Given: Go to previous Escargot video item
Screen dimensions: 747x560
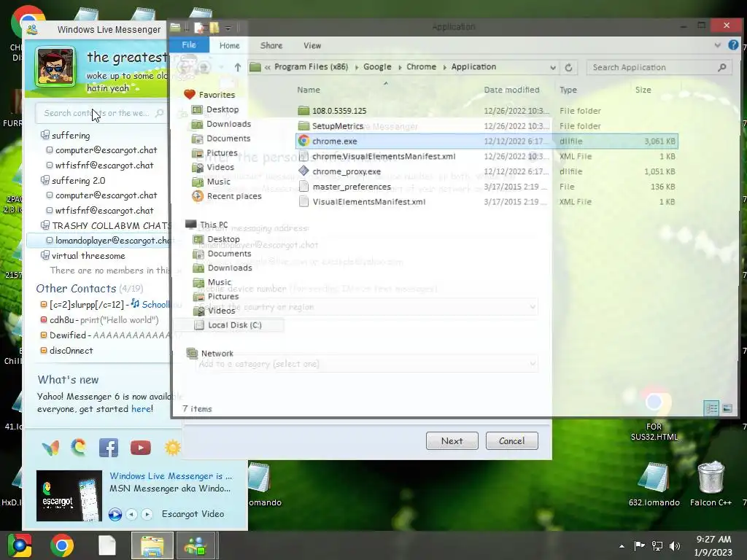Looking at the screenshot, I should [131, 514].
